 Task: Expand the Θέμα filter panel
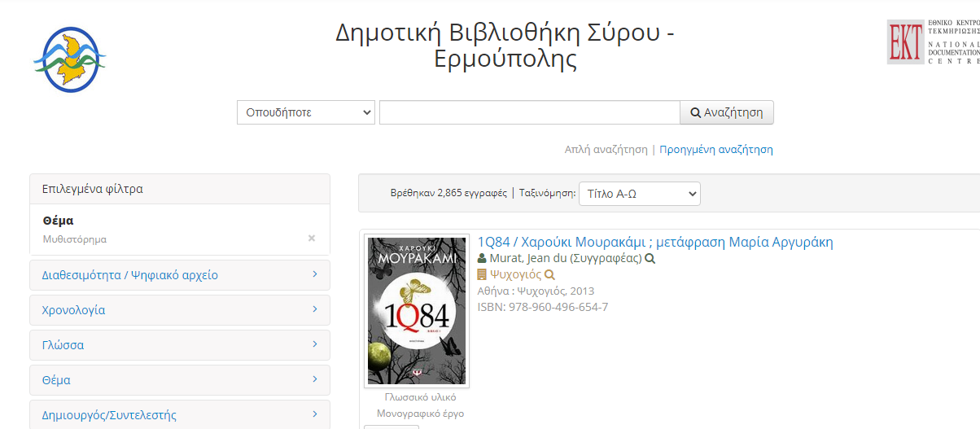pos(179,380)
